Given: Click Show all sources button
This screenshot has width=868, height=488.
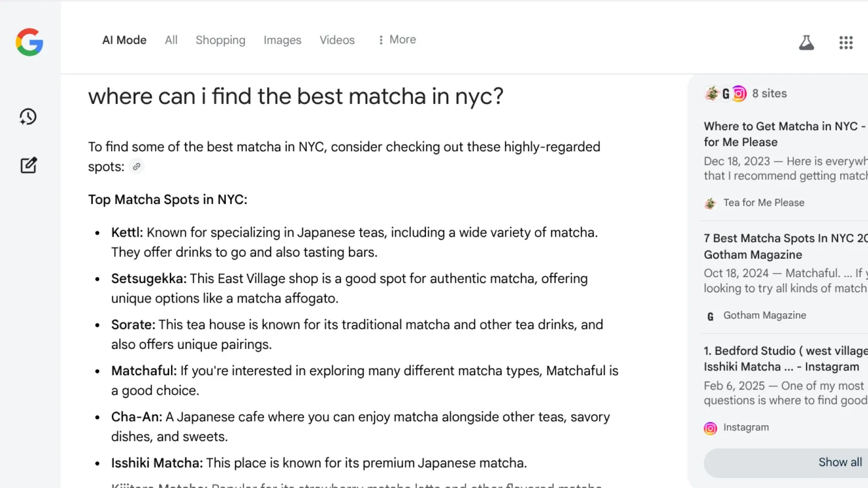Looking at the screenshot, I should click(x=839, y=462).
